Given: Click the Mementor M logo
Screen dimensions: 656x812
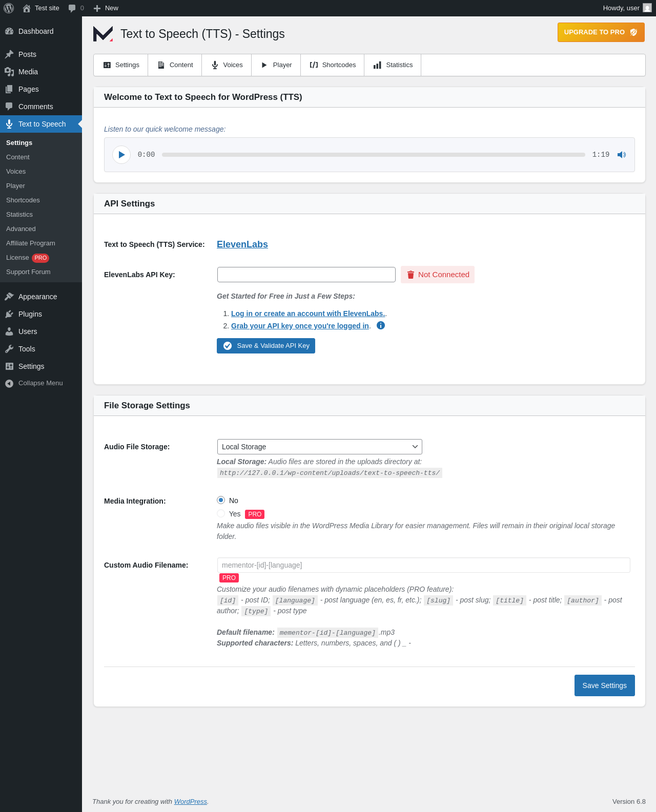Looking at the screenshot, I should (103, 34).
